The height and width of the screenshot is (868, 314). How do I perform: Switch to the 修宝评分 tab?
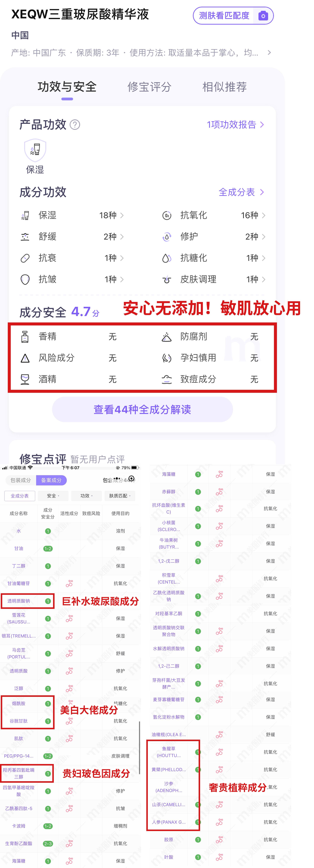(149, 87)
